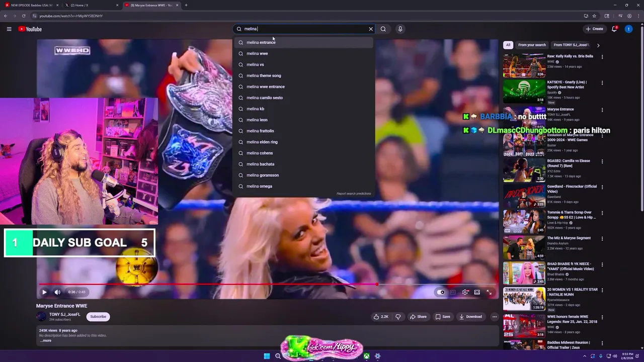Select the "From TONY SJ_JoseFL" chip
Screen dimensions: 644x362
(571, 45)
